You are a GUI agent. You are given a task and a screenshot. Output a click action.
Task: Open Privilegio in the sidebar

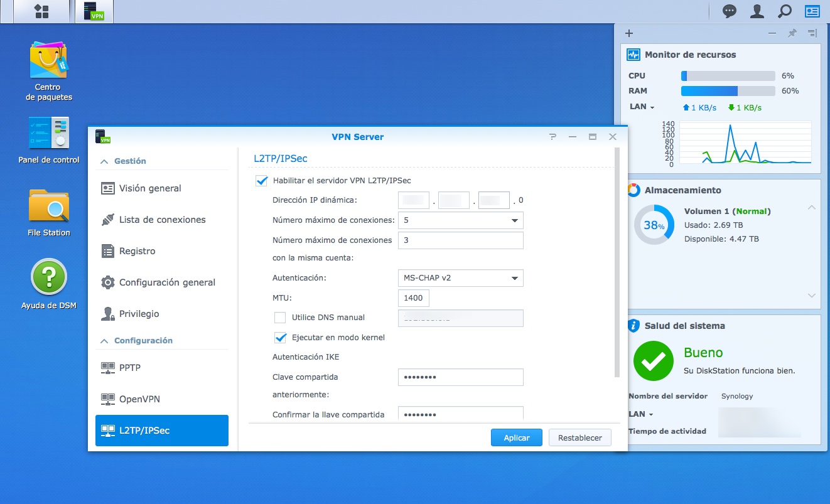coord(162,314)
